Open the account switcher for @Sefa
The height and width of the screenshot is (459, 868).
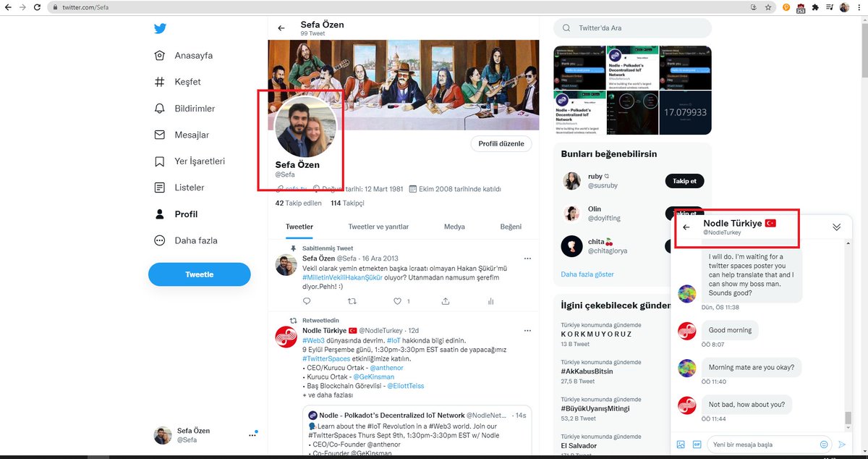click(205, 434)
